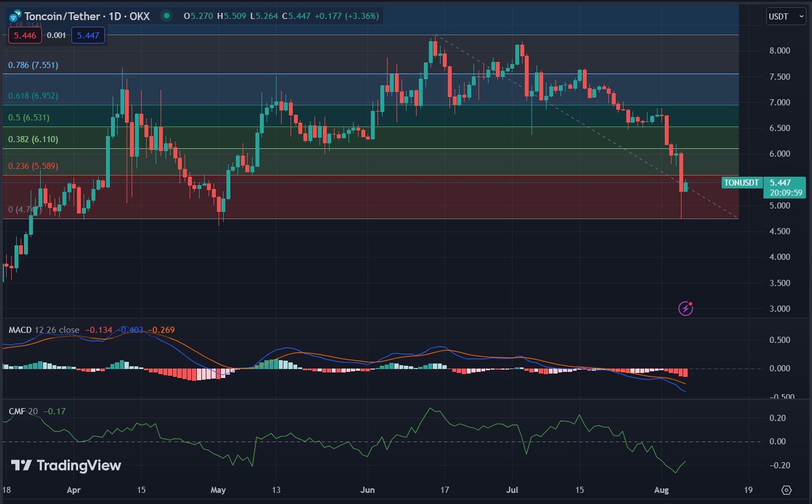Viewport: 812px width, 504px height.
Task: Open the purple lightning event icon
Action: point(685,308)
